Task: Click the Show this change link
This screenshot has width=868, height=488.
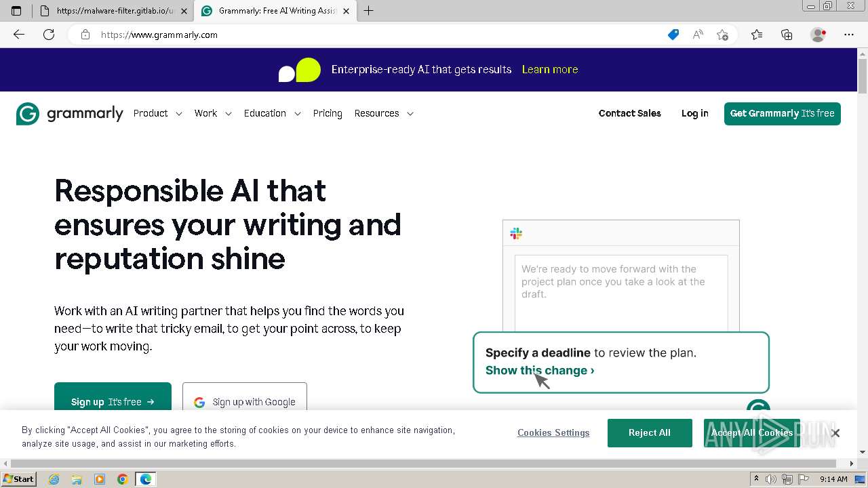Action: pyautogui.click(x=540, y=371)
